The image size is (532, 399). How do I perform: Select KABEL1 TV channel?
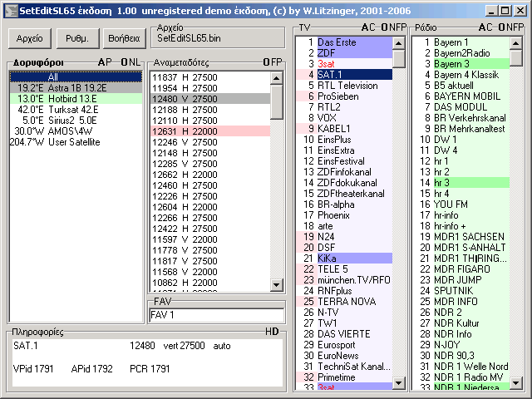point(344,129)
